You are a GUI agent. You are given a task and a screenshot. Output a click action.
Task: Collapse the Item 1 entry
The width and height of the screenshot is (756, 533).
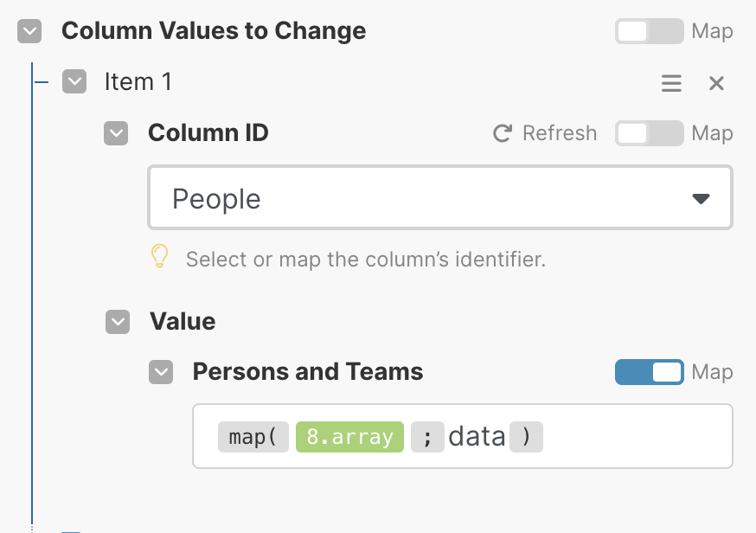tap(74, 81)
